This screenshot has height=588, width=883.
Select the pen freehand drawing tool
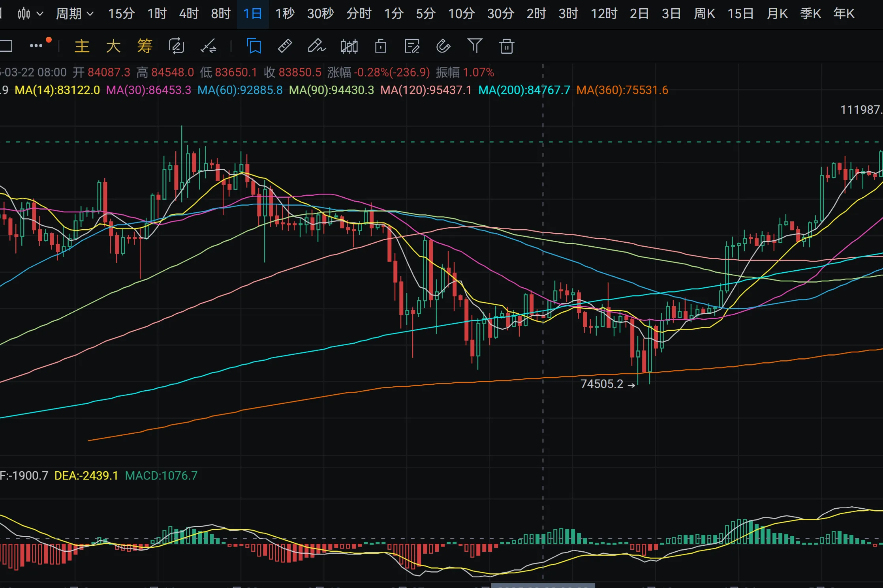coord(317,46)
